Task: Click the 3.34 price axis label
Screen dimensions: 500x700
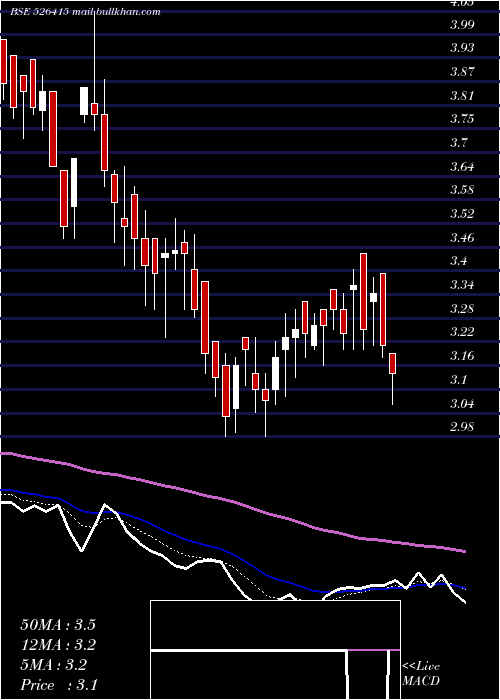Action: click(x=462, y=285)
